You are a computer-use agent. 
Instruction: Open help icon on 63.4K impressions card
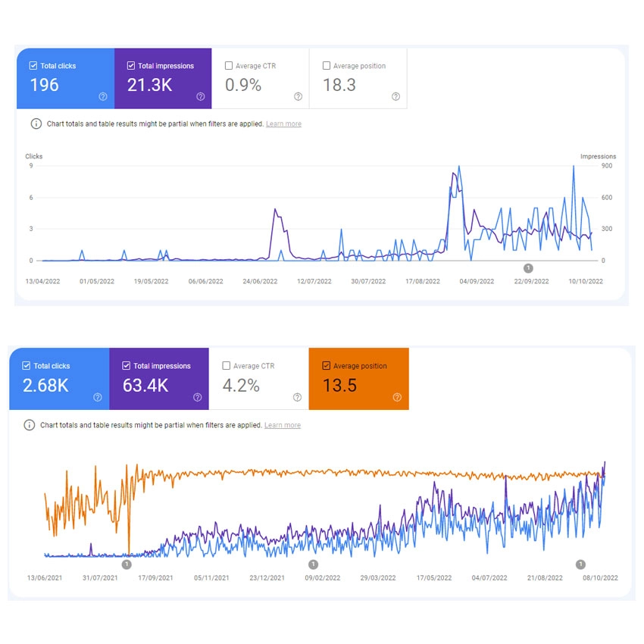[x=198, y=397]
